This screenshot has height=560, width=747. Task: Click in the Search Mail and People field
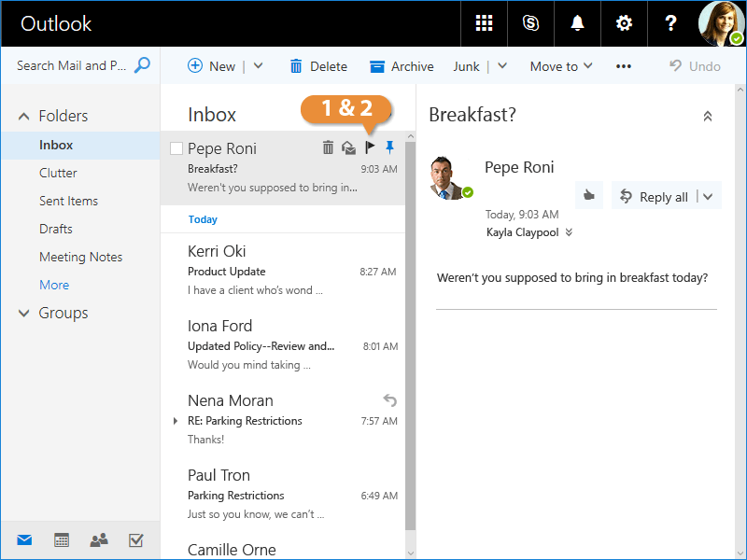[73, 65]
